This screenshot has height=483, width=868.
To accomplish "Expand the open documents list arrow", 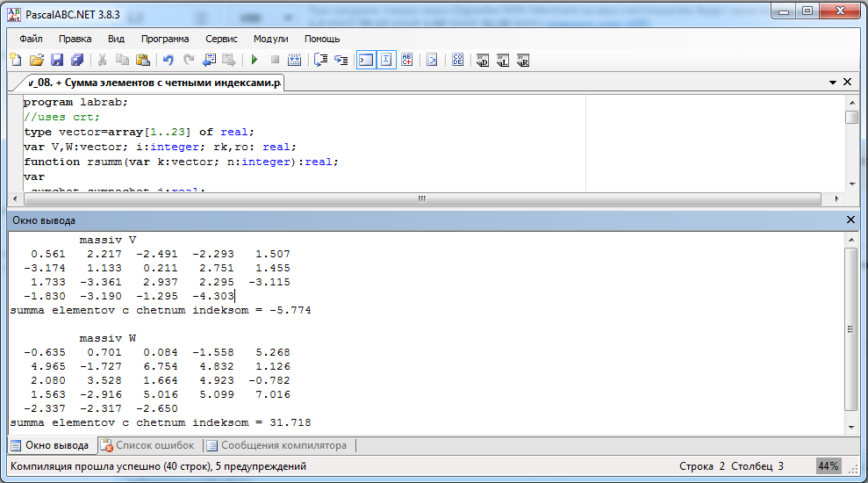I will coord(832,83).
